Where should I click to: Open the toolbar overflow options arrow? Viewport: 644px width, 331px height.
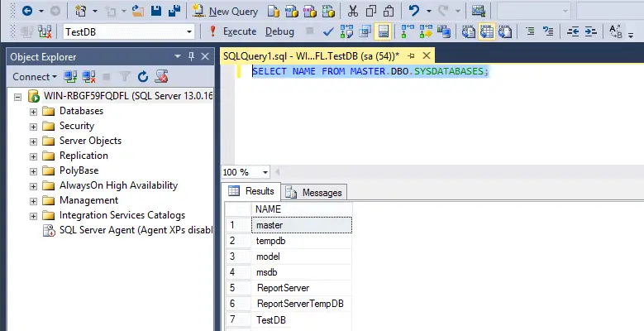pos(632,36)
